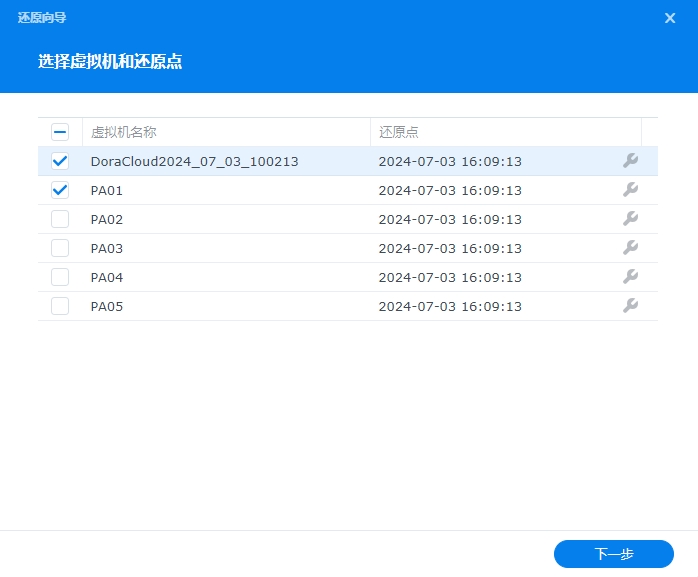Select the restore point cell for PA03
This screenshot has height=577, width=698.
(x=450, y=248)
